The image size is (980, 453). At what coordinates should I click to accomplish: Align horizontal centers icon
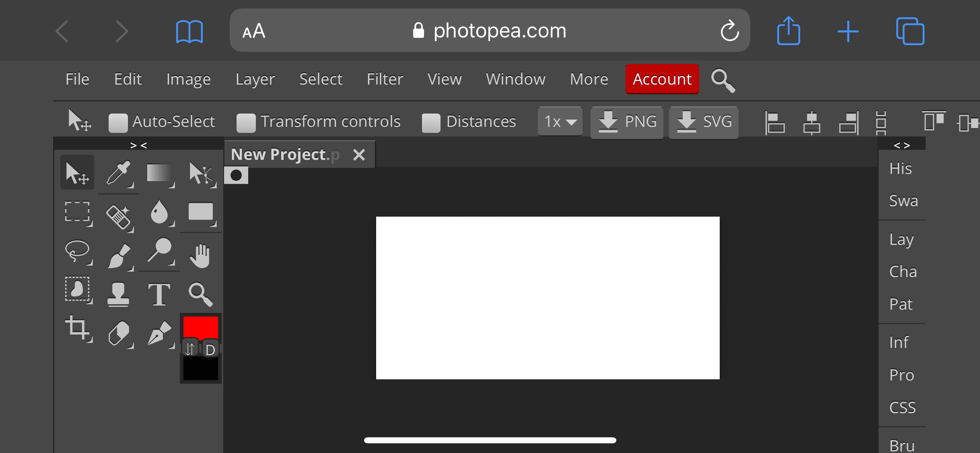coord(812,122)
